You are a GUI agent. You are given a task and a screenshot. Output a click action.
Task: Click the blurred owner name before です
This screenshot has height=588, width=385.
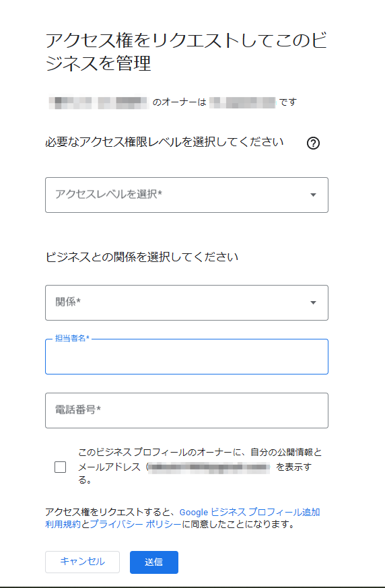point(242,102)
